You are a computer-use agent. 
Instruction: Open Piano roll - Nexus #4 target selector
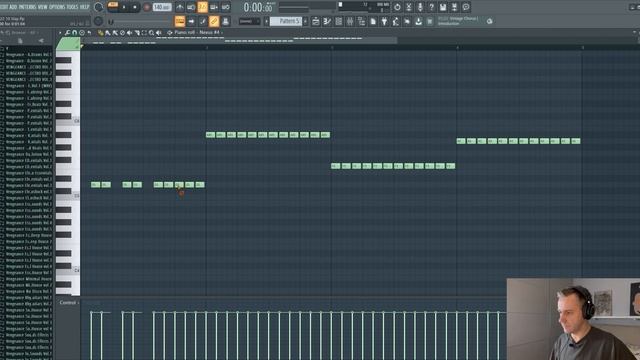coord(197,32)
